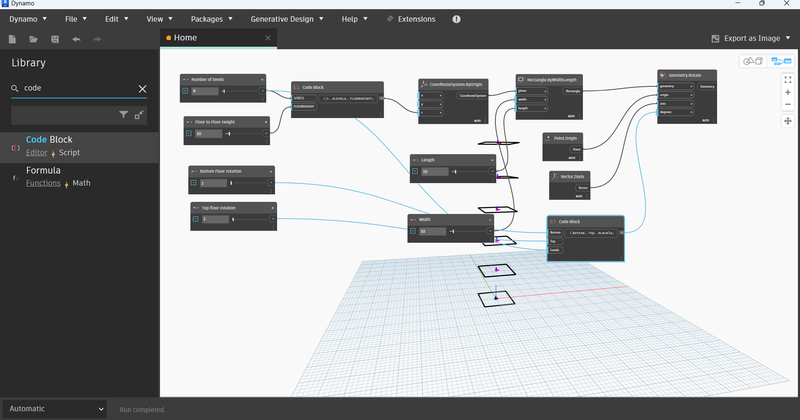The width and height of the screenshot is (800, 420).
Task: Click the undo arrow icon
Action: coord(76,39)
